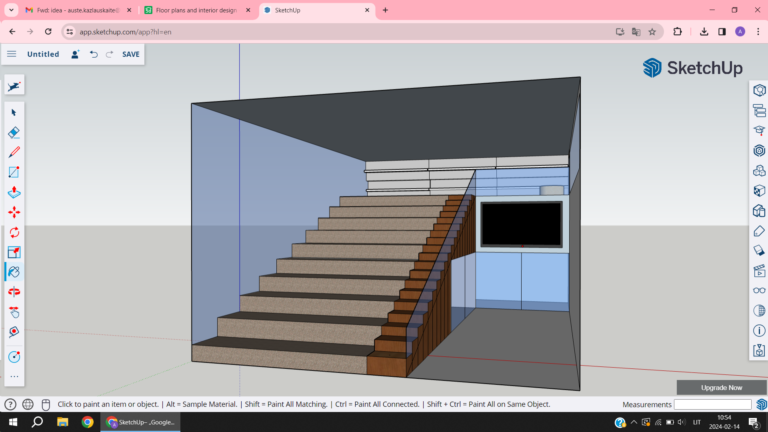The width and height of the screenshot is (768, 432).
Task: Expand more tools with the ellipsis
Action: click(x=14, y=377)
